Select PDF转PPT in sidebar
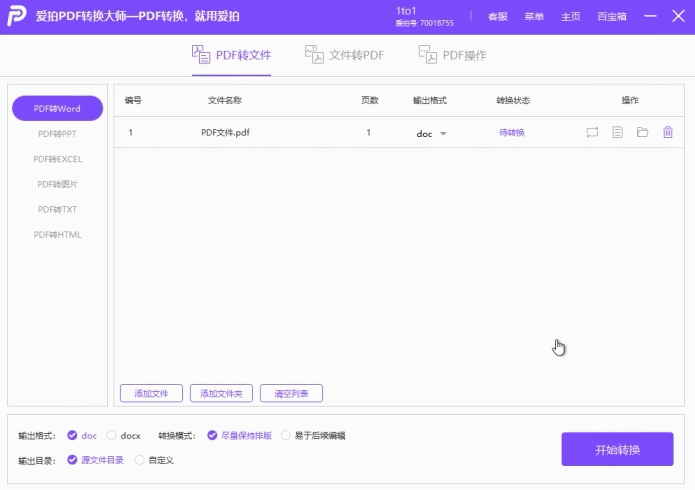This screenshot has height=490, width=695. pos(57,133)
